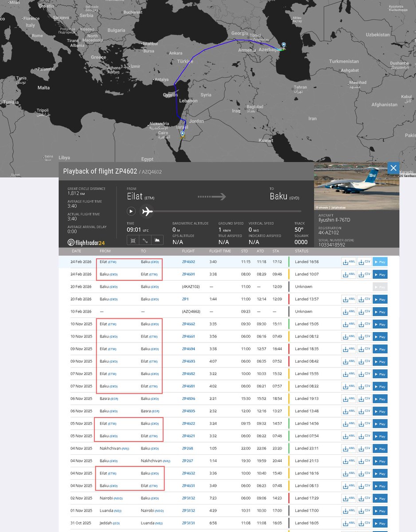Click the Basra (BSR) origin in the ZP4806 row

[x=109, y=399]
